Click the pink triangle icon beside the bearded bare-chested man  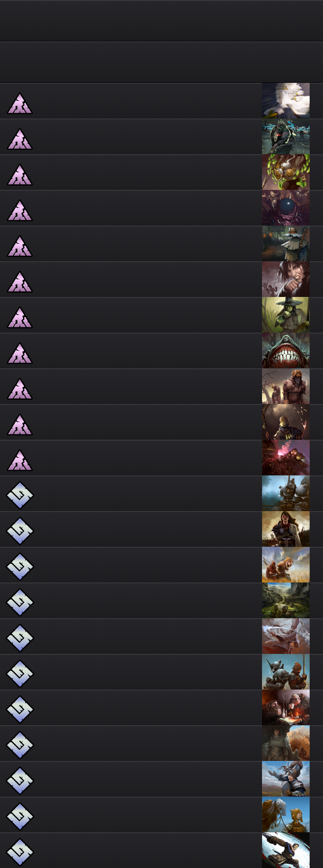pyautogui.click(x=20, y=389)
